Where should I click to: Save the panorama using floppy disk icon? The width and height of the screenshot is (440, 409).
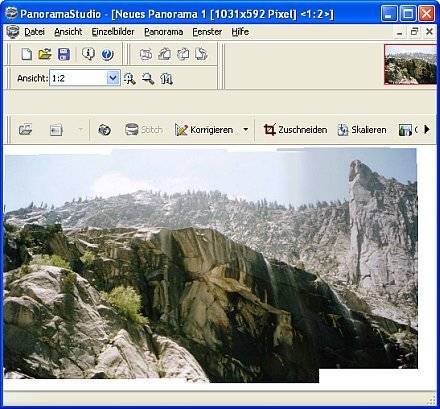tap(64, 54)
